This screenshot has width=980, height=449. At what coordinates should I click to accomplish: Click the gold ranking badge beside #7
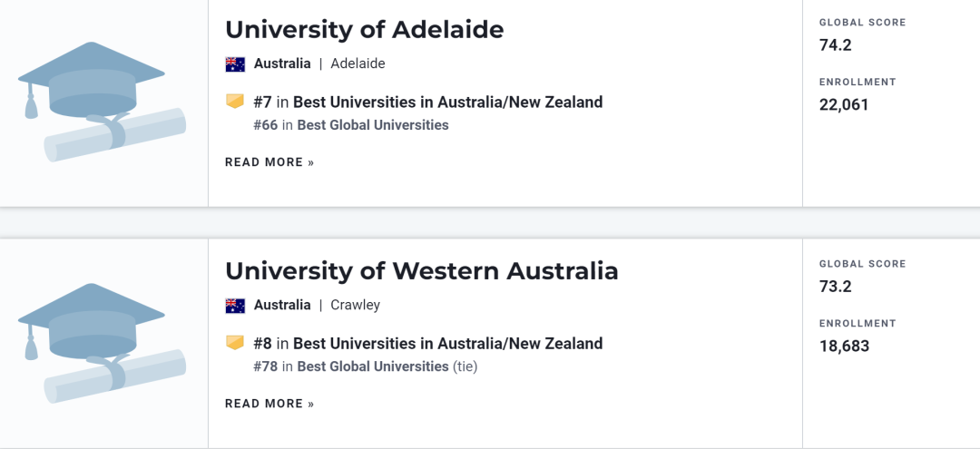(235, 102)
